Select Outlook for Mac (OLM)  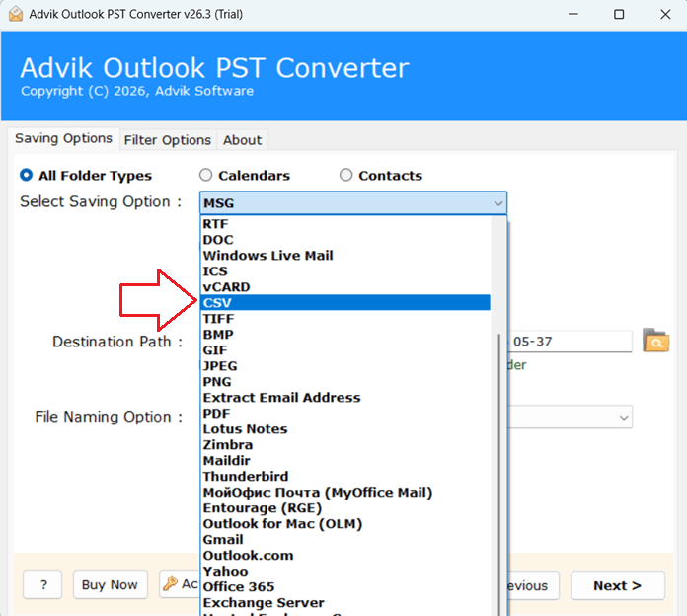345,523
